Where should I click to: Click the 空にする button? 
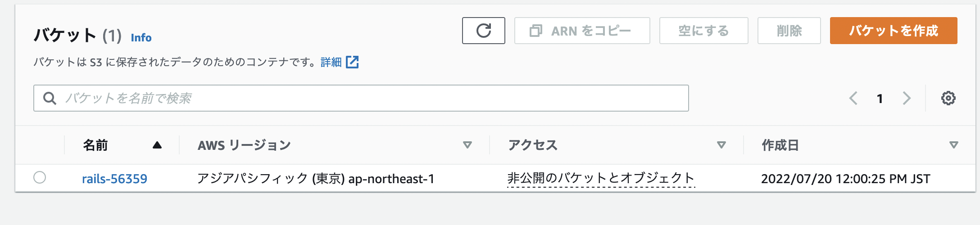click(703, 31)
